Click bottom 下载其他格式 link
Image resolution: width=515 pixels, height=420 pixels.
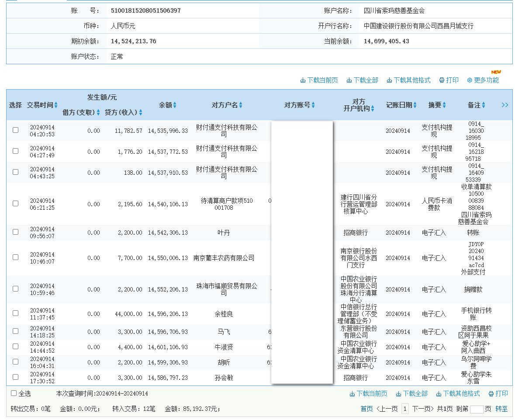tap(461, 394)
